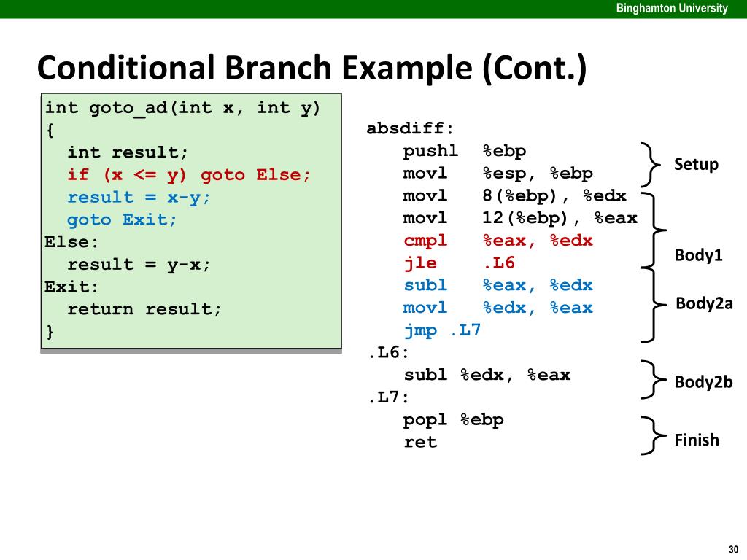Click the 'absdiff:' assembly label
Viewport: 747px width, 560px height.
point(410,128)
